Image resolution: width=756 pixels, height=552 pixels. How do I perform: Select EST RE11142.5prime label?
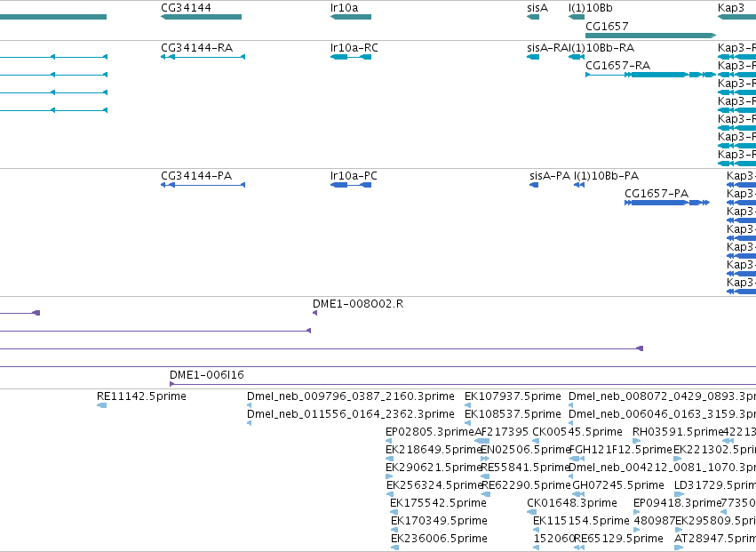tap(141, 396)
